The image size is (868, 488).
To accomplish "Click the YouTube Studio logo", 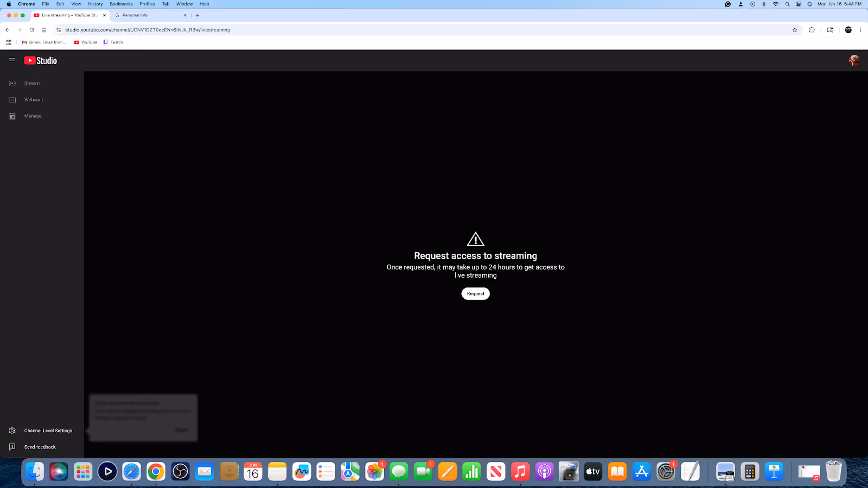I will [40, 60].
